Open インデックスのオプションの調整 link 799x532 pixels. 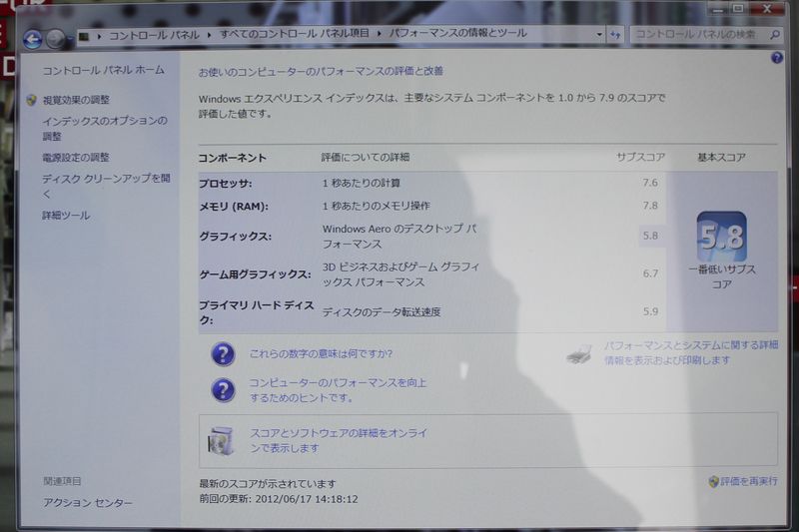[x=105, y=129]
